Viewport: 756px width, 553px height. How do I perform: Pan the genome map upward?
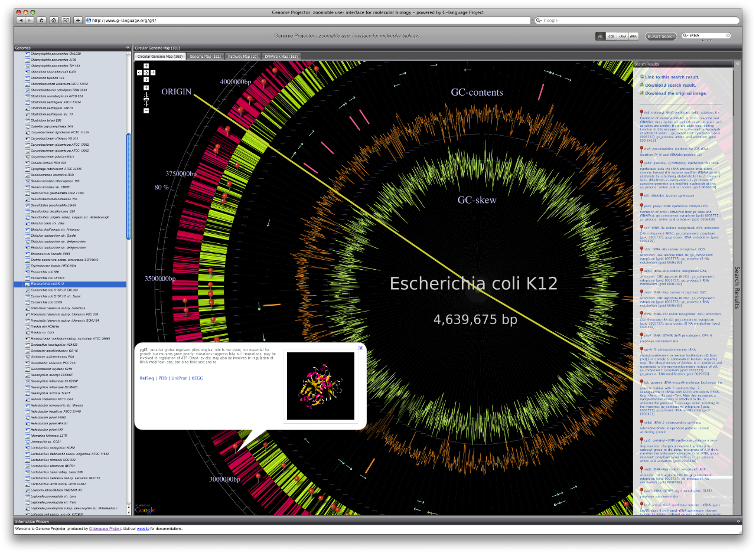click(x=146, y=66)
